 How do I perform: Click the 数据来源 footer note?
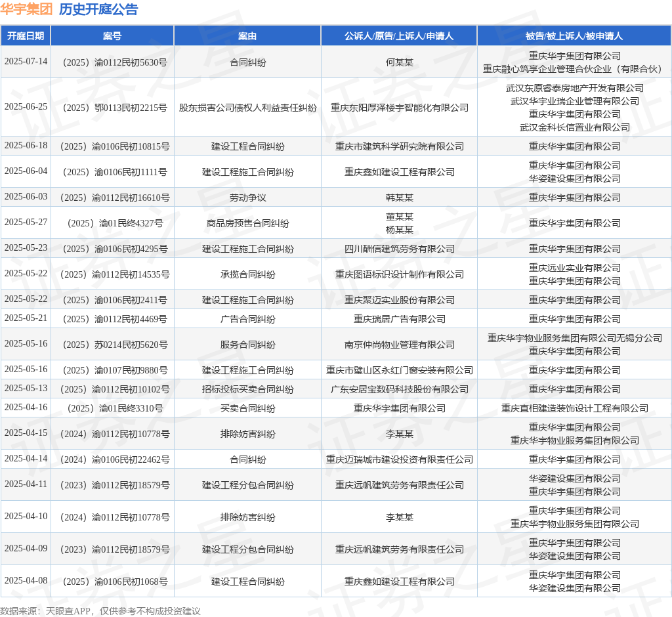100,612
